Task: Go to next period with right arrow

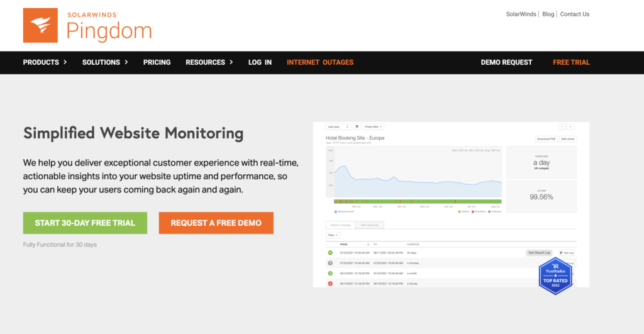Action: [x=570, y=126]
